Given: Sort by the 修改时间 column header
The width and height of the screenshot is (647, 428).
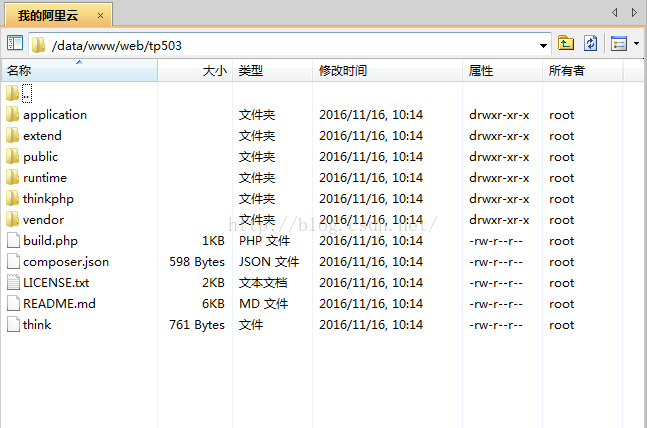Looking at the screenshot, I should pos(387,70).
